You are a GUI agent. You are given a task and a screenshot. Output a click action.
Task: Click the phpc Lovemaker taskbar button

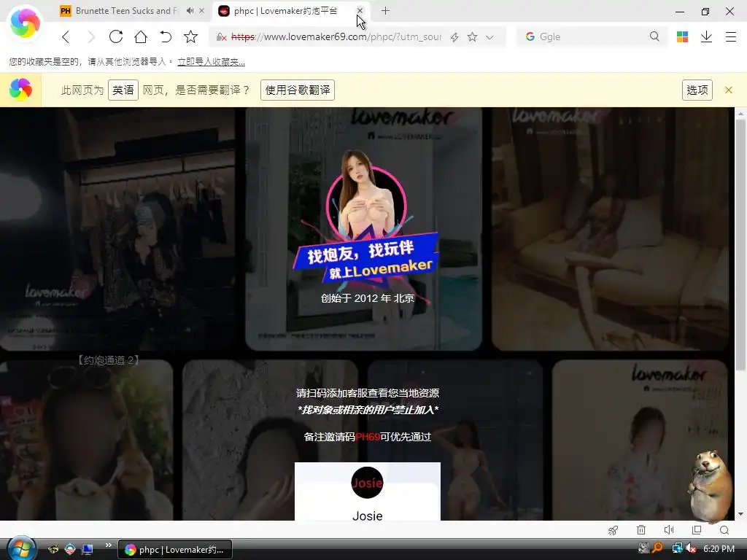click(x=175, y=550)
